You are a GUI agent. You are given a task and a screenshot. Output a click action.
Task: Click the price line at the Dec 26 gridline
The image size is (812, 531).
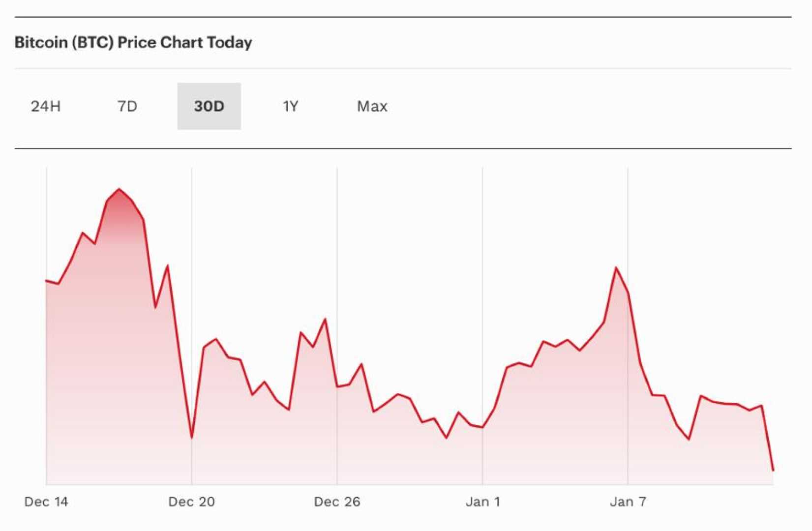click(337, 386)
